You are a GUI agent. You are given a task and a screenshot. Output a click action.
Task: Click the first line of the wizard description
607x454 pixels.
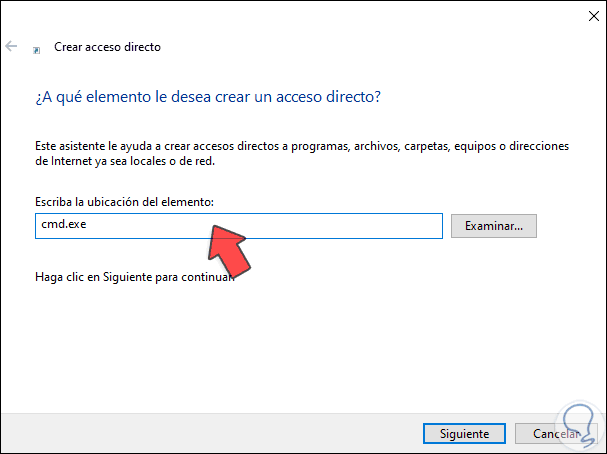pyautogui.click(x=300, y=146)
